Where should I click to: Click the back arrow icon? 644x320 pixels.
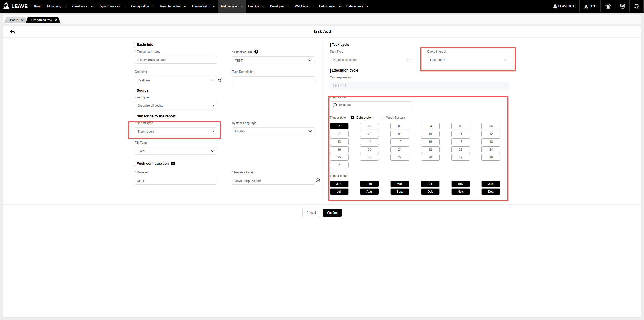pyautogui.click(x=12, y=32)
